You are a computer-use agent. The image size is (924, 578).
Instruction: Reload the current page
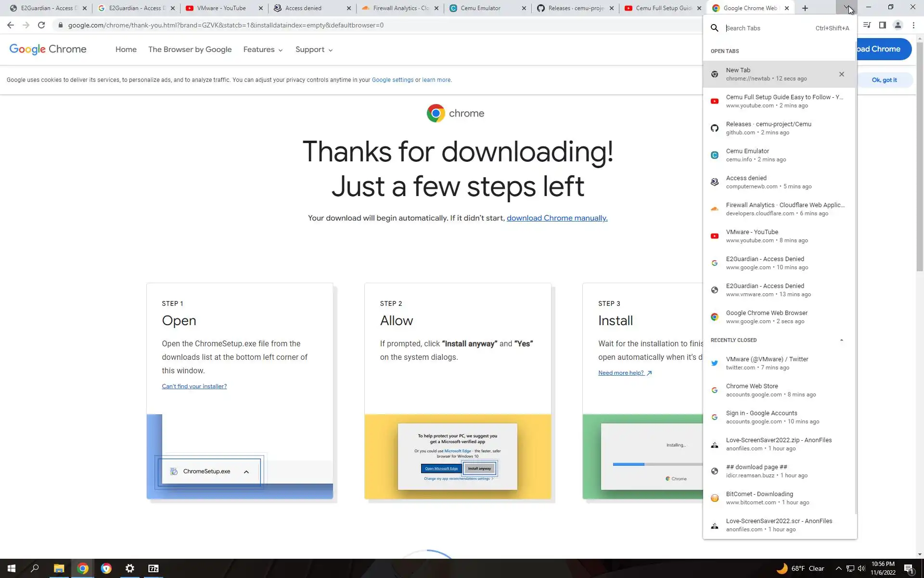tap(41, 25)
